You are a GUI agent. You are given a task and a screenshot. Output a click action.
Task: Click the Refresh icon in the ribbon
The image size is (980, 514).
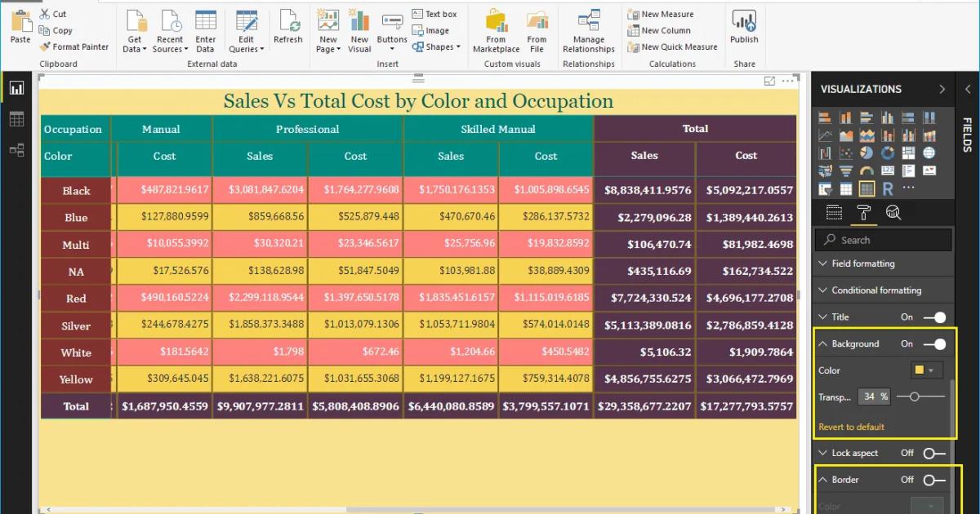(287, 30)
